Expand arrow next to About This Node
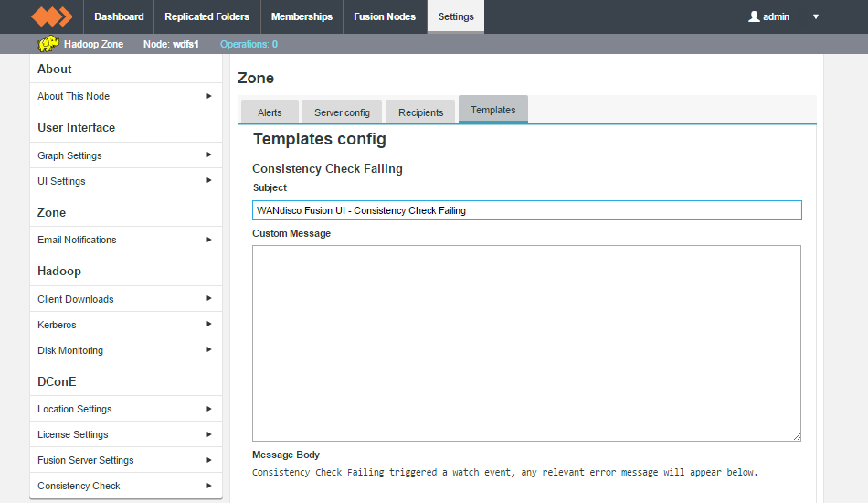868x503 pixels. (x=208, y=96)
